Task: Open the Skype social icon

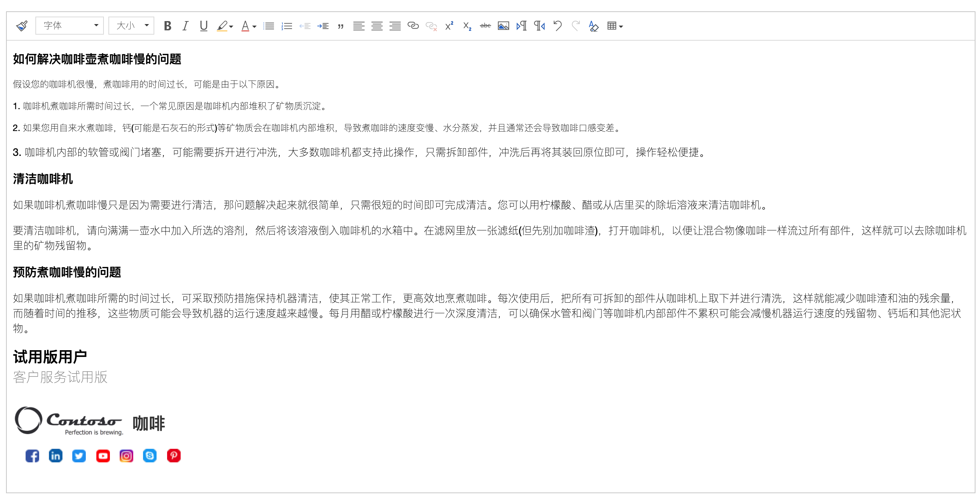Action: tap(150, 456)
